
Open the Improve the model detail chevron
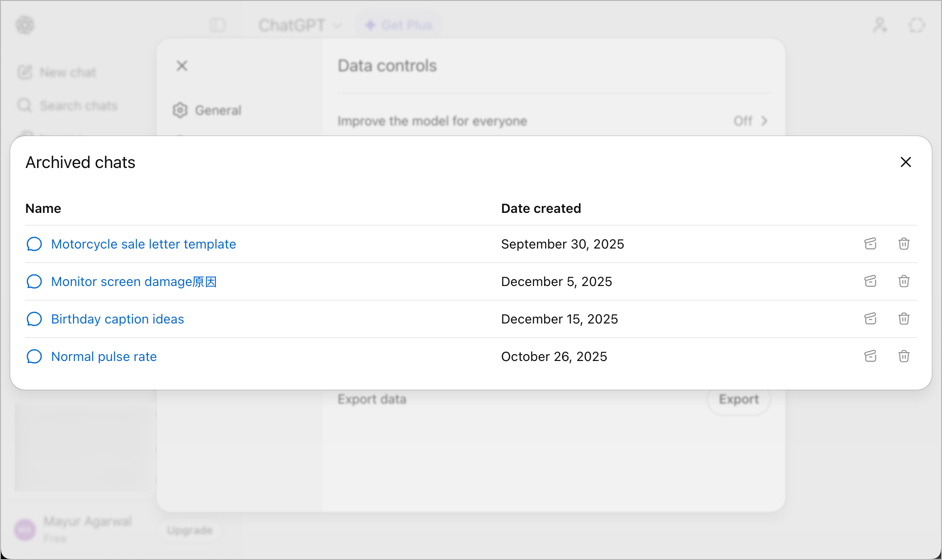(764, 121)
